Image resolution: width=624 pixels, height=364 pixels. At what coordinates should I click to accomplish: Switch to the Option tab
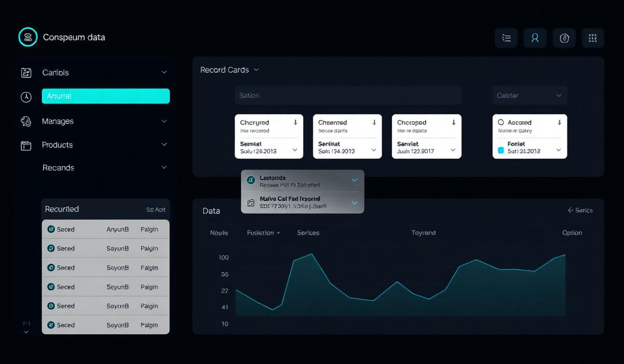[x=572, y=233]
